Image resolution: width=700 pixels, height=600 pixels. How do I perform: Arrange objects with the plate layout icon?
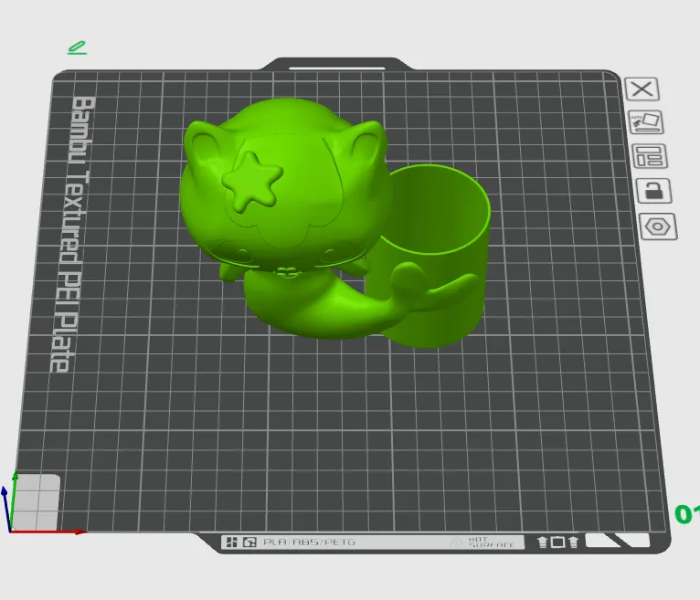650,156
